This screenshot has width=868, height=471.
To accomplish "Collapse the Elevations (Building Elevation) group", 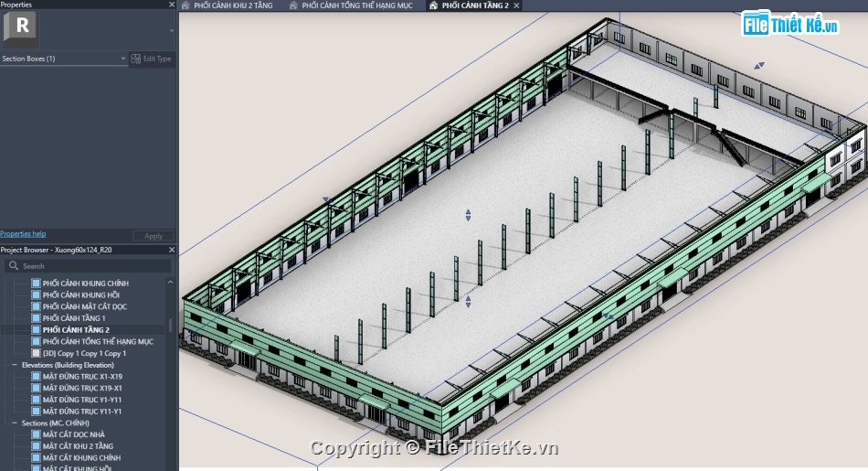I will pos(15,365).
